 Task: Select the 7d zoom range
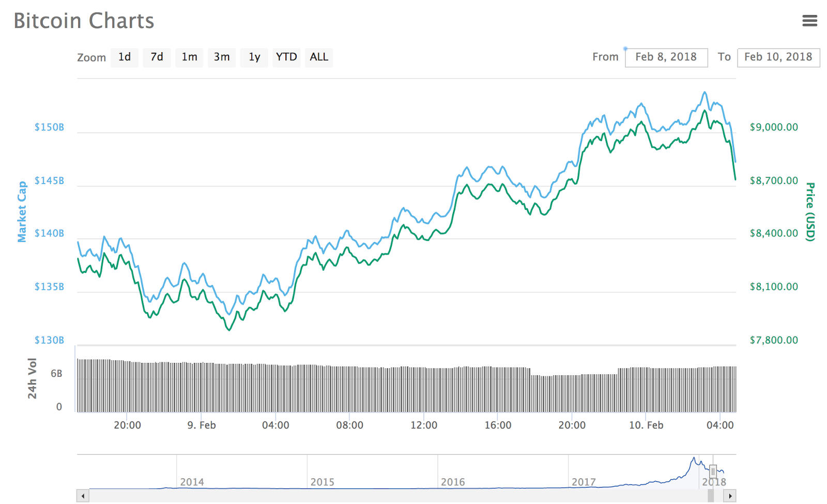pos(157,57)
